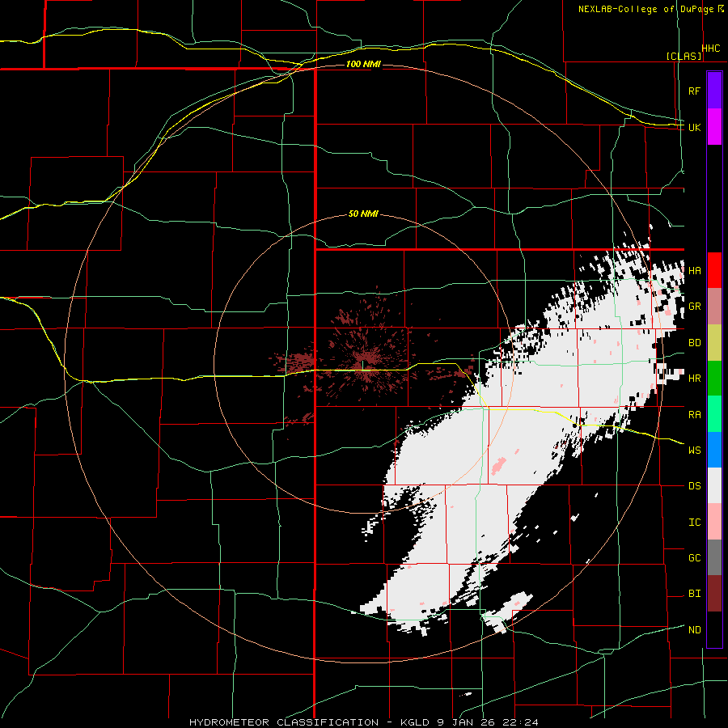Click the RA legend label
This screenshot has height=728, width=728.
coord(694,415)
